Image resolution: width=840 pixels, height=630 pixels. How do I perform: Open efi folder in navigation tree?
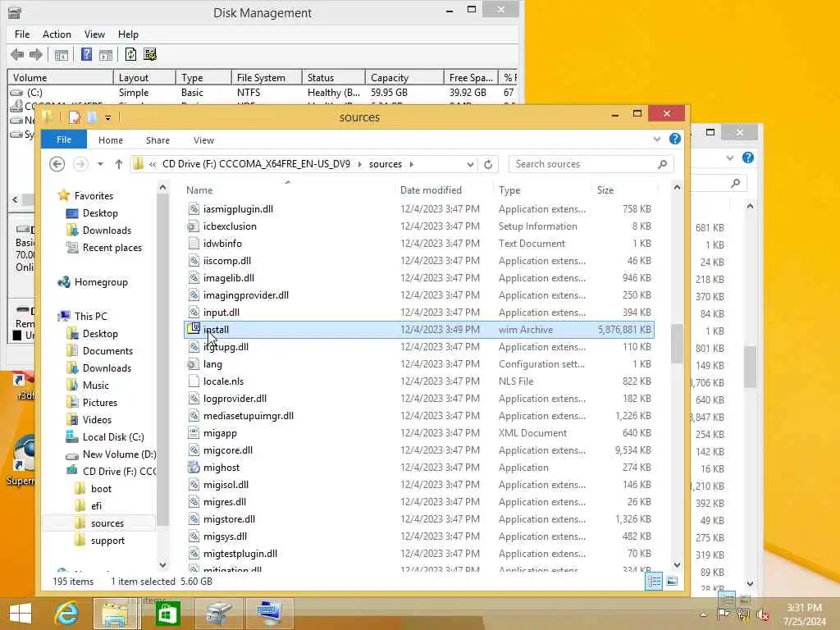96,505
